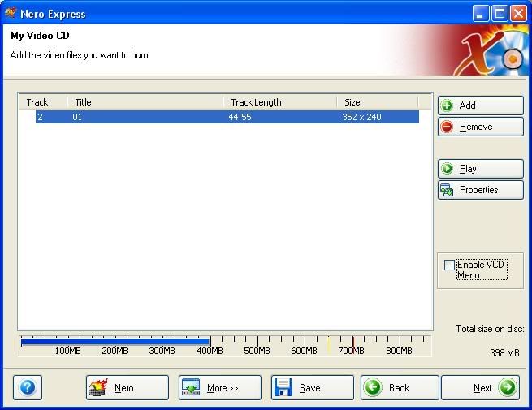Select track 2 row number
This screenshot has height=410, width=532.
40,117
